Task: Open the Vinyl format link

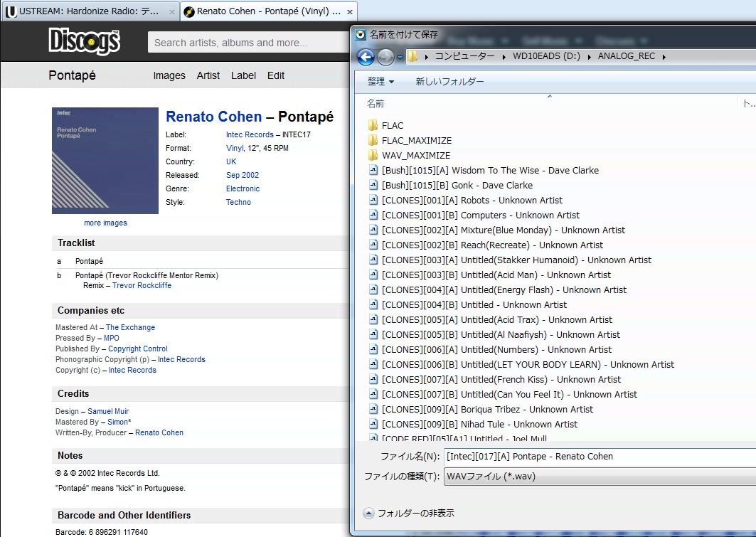Action: (x=235, y=149)
